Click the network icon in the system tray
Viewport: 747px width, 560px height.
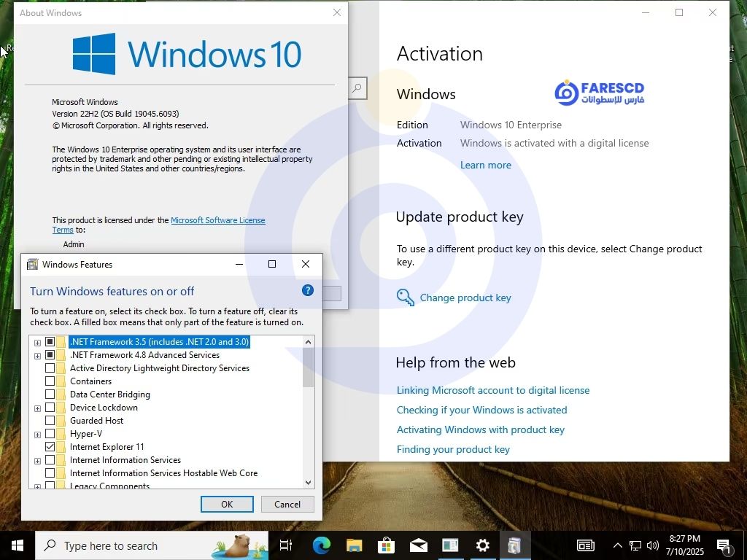635,545
